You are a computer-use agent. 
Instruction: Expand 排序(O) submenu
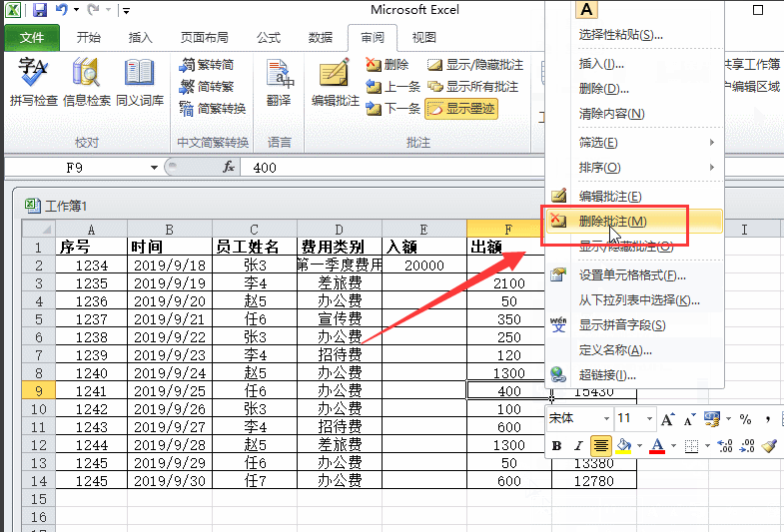click(x=634, y=168)
